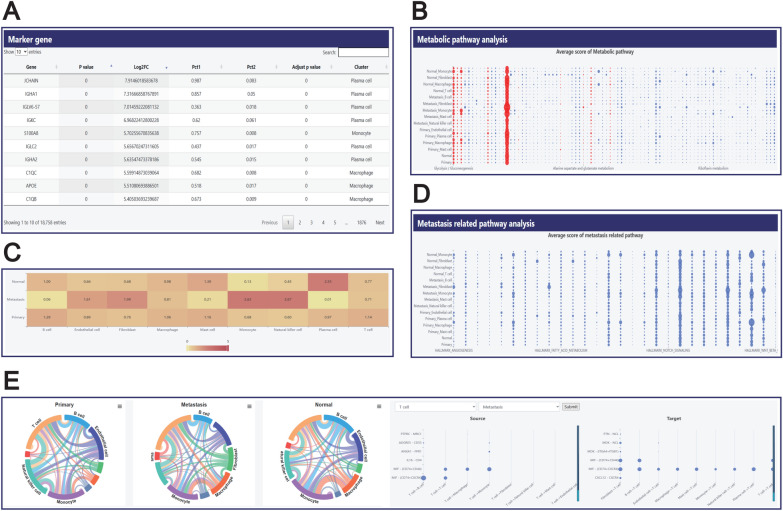Select the IGKC gene row
783x511 pixels.
(x=196, y=120)
